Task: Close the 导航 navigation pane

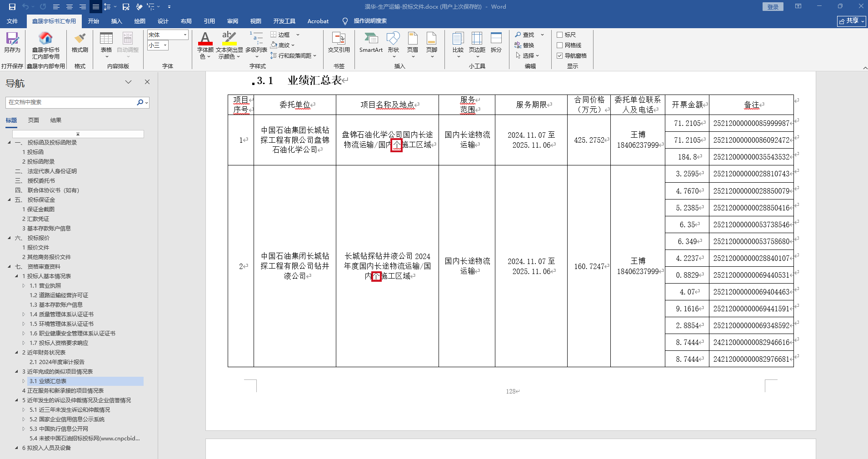Action: click(x=147, y=82)
